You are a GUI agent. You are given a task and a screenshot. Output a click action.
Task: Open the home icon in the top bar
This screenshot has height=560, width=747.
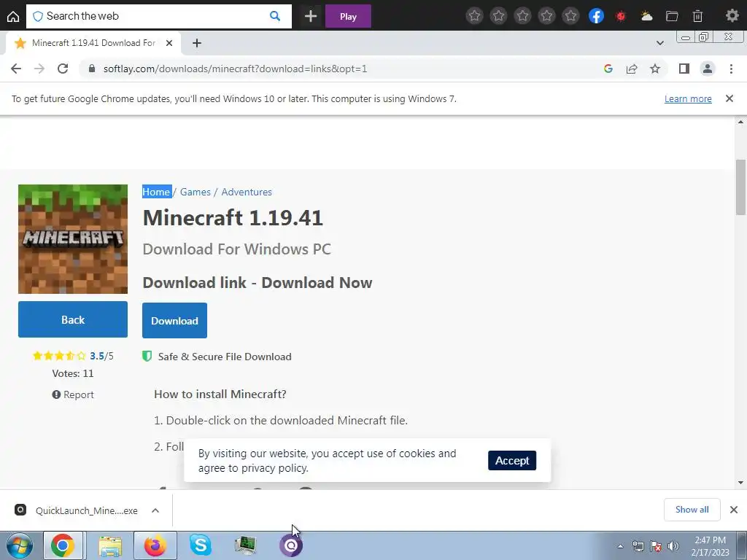point(13,16)
